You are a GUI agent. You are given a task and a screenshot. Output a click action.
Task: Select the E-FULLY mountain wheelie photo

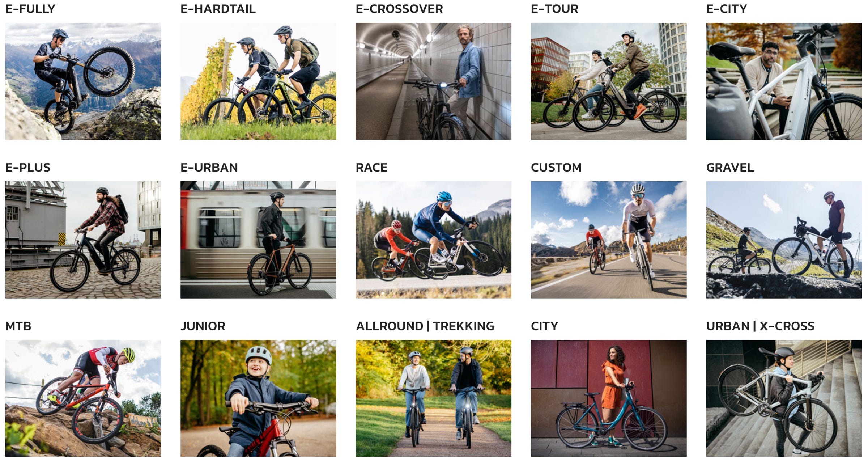83,81
